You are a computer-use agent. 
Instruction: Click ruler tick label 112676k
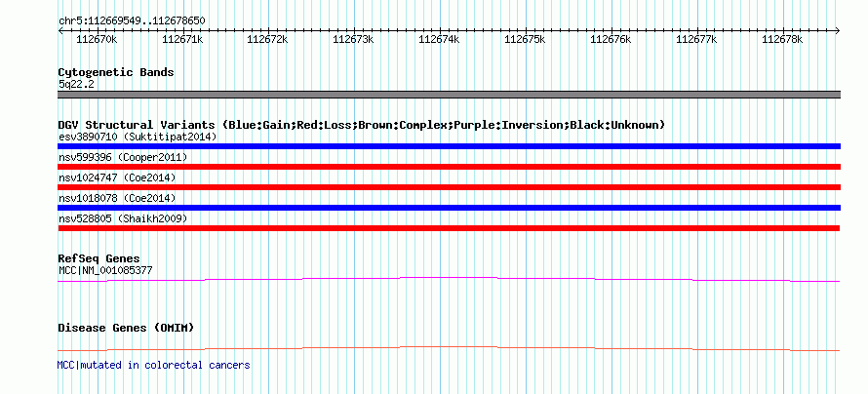tap(612, 39)
